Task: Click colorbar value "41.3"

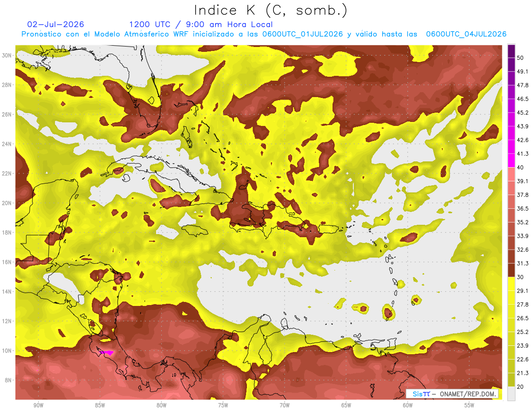Action: (522, 154)
